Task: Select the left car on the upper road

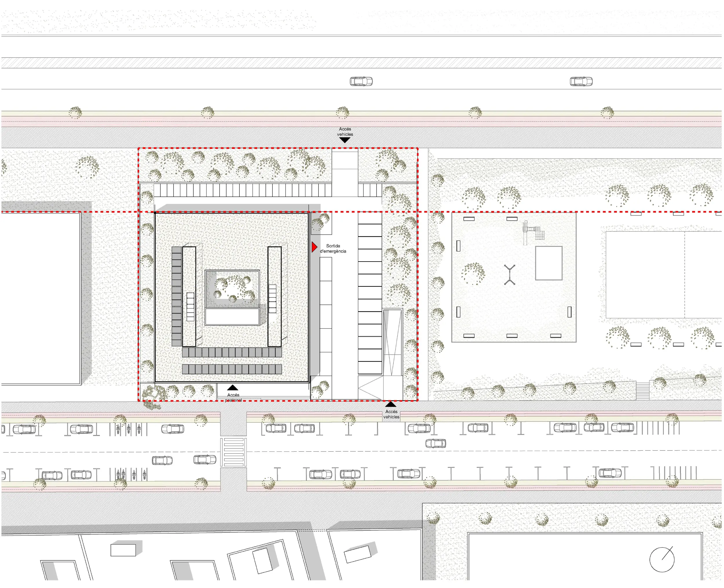Action: tap(361, 81)
